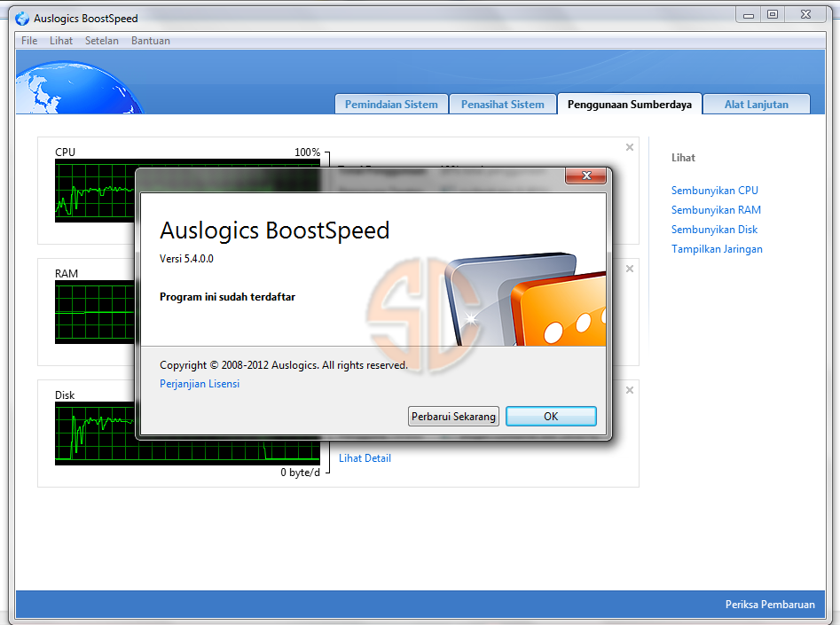Click the '0 byte/d' disk scale label

(x=300, y=473)
